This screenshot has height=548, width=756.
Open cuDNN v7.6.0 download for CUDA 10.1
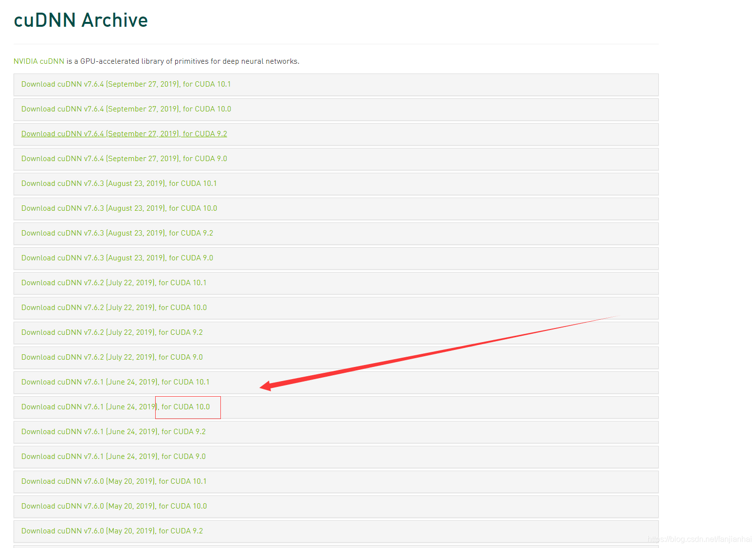click(x=114, y=481)
